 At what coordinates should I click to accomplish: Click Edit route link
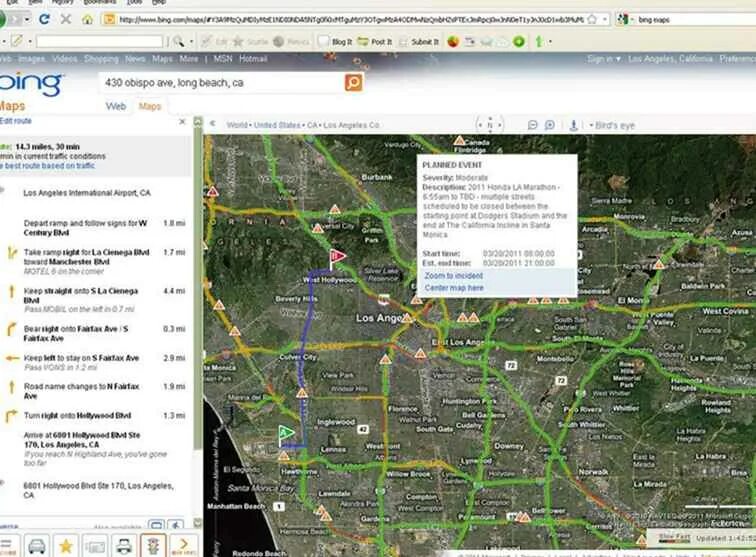[16, 121]
